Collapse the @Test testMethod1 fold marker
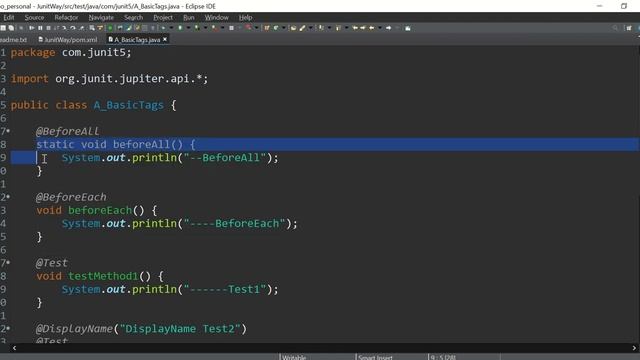Viewport: 640px width, 360px height. point(8,262)
